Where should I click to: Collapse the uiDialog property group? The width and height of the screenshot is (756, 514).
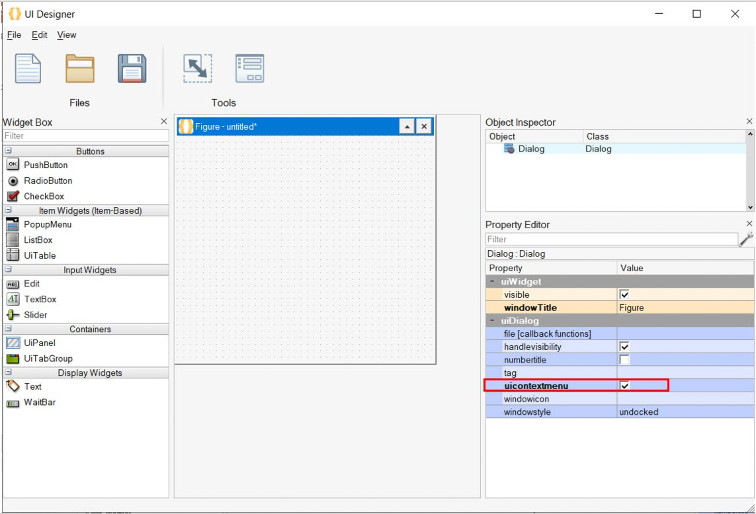[x=491, y=321]
